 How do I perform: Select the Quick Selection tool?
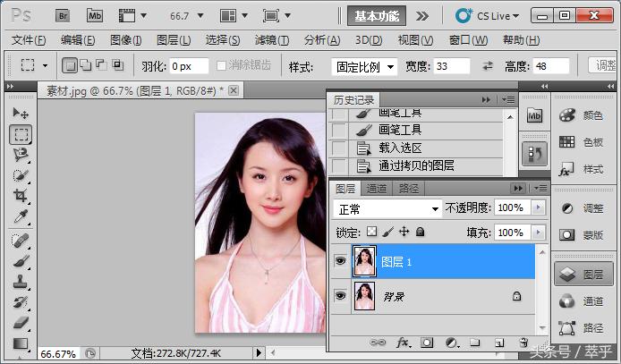point(21,175)
